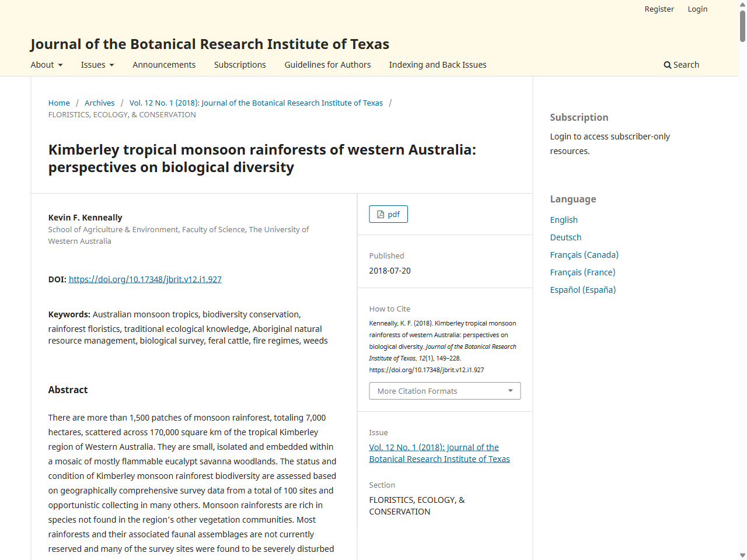
Task: Follow the article DOI link
Action: click(x=145, y=279)
